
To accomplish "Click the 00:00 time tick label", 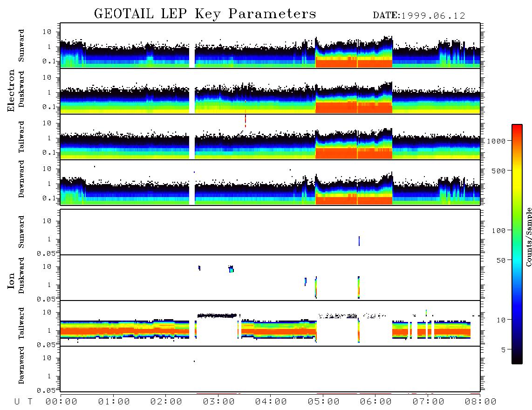I will pyautogui.click(x=61, y=402).
